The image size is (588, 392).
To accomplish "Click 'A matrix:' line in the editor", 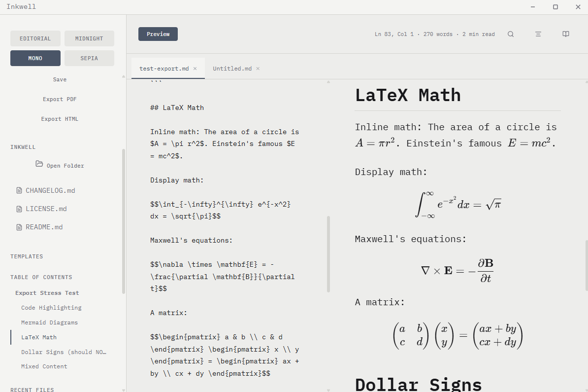I will (x=168, y=313).
